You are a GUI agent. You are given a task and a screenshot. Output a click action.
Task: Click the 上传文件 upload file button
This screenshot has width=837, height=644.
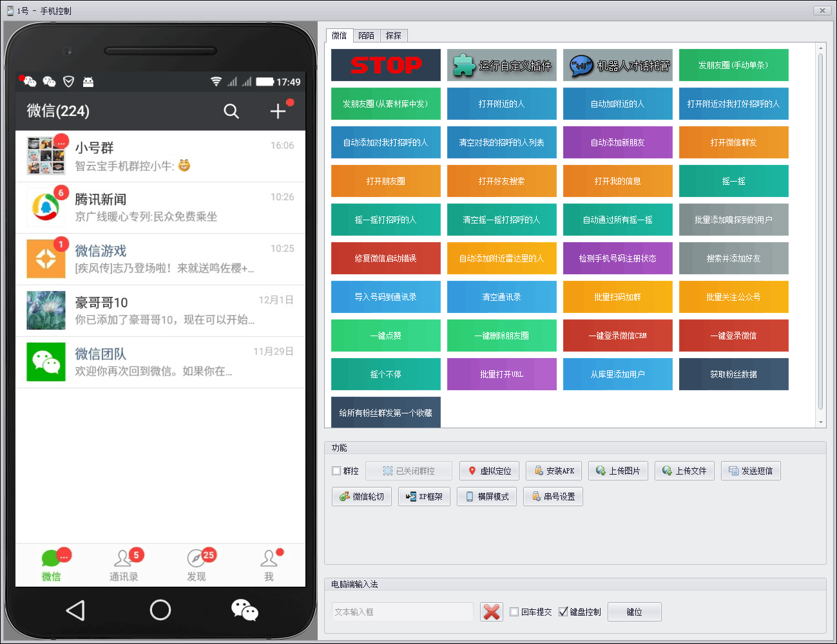(x=684, y=471)
